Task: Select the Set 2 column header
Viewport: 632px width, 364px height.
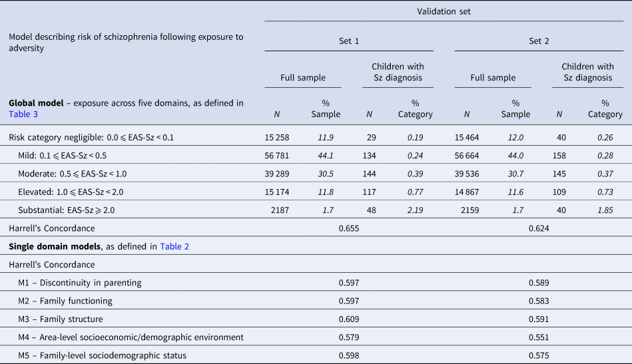Action: tap(539, 41)
